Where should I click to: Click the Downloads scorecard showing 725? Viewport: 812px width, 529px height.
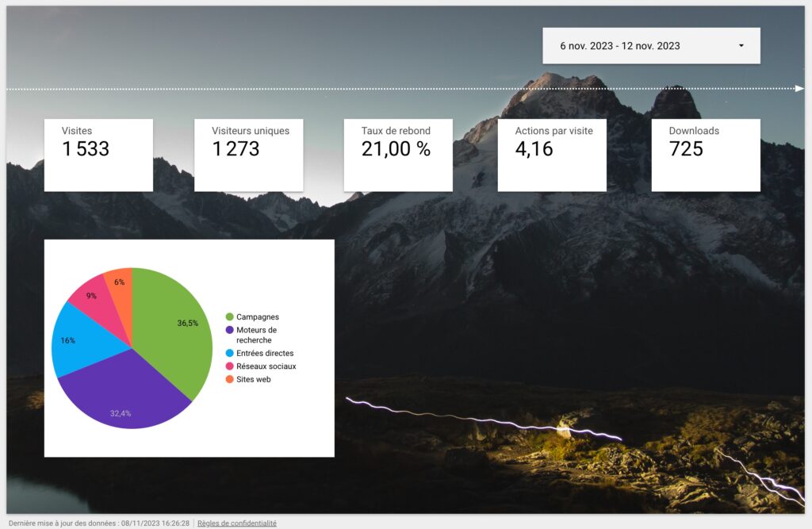[x=706, y=155]
